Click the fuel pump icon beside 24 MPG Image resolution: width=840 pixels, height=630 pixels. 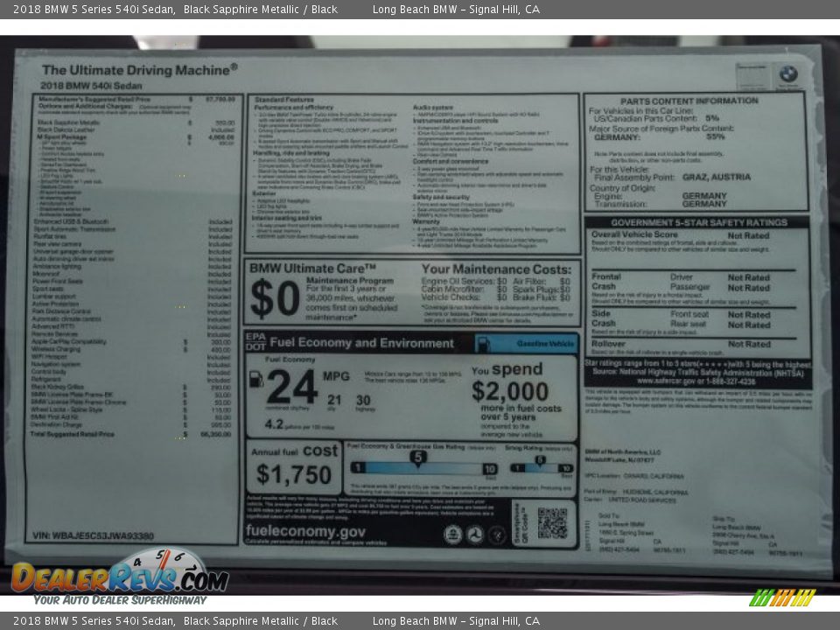click(255, 379)
